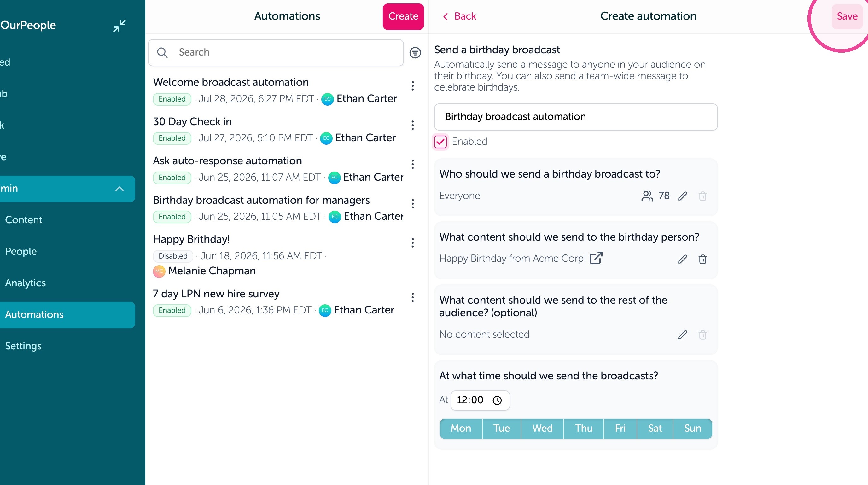Open Settings in the sidebar
This screenshot has height=485, width=868.
tap(23, 346)
